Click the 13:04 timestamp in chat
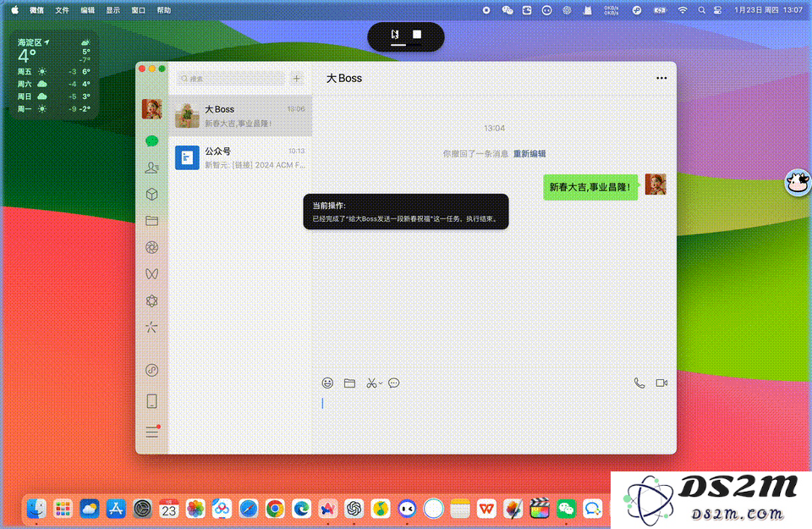The height and width of the screenshot is (529, 812). (x=495, y=128)
